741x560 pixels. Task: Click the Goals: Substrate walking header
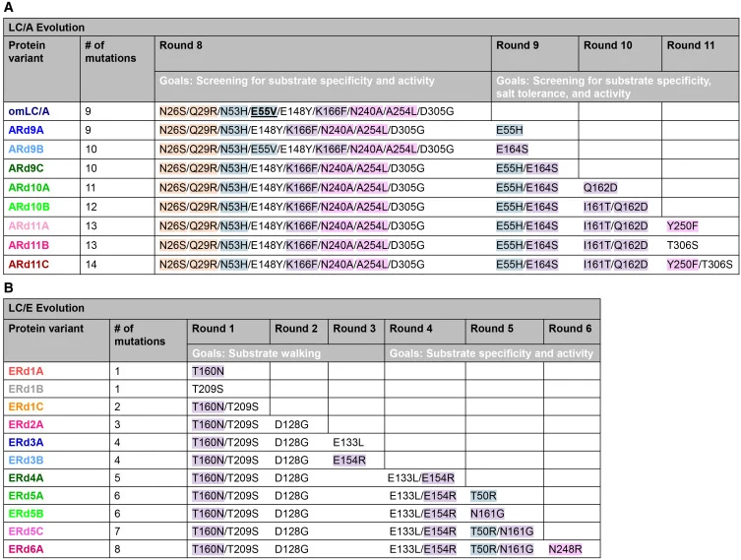tap(256, 353)
